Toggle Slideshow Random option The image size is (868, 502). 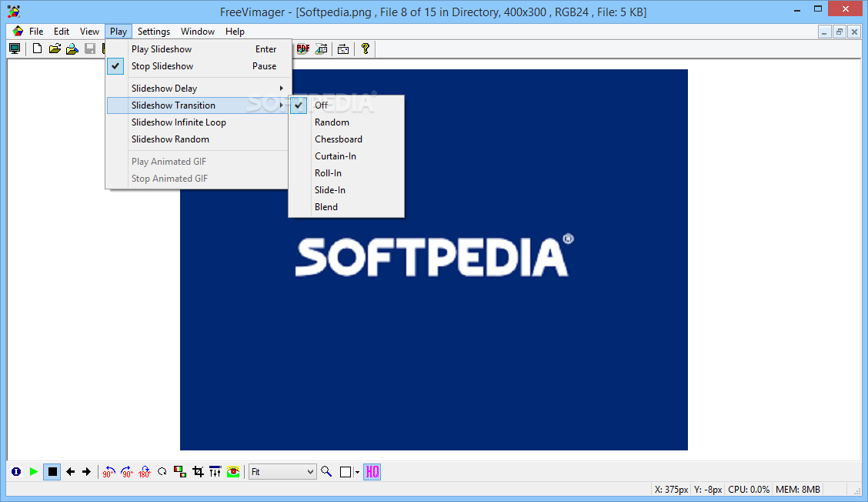tap(199, 139)
